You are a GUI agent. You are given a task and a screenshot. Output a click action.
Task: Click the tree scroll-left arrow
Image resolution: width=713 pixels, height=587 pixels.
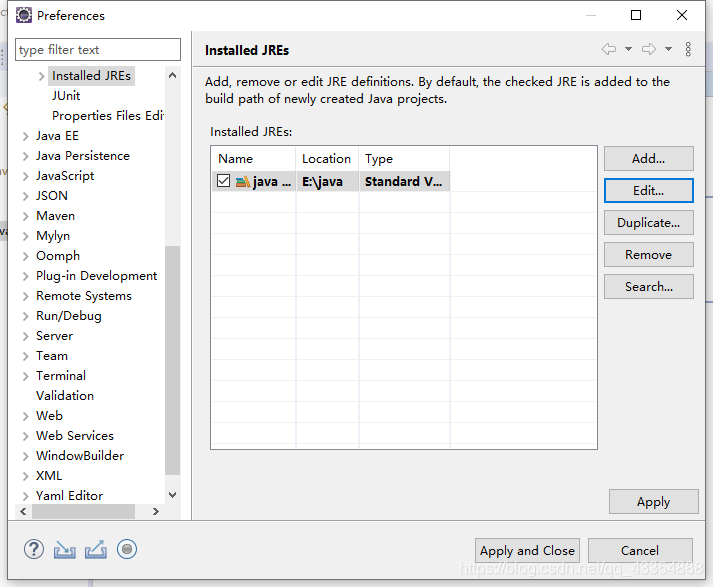pos(23,512)
